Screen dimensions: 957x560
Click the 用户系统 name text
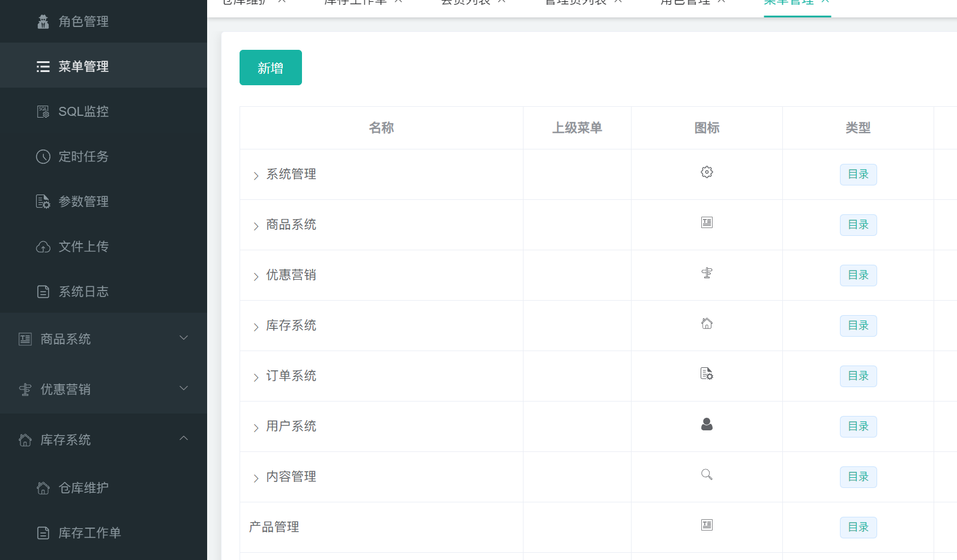tap(291, 426)
